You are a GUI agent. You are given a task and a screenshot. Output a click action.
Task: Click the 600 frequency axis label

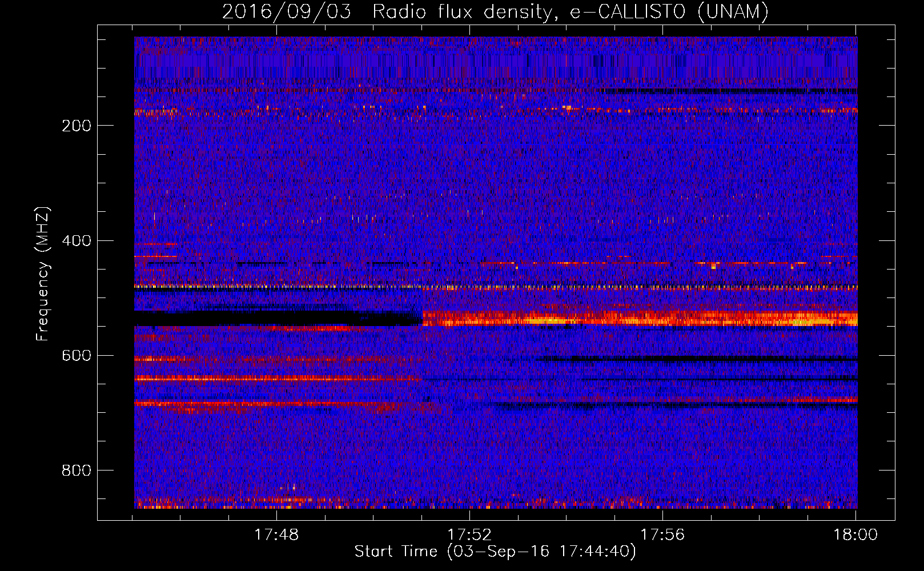77,355
